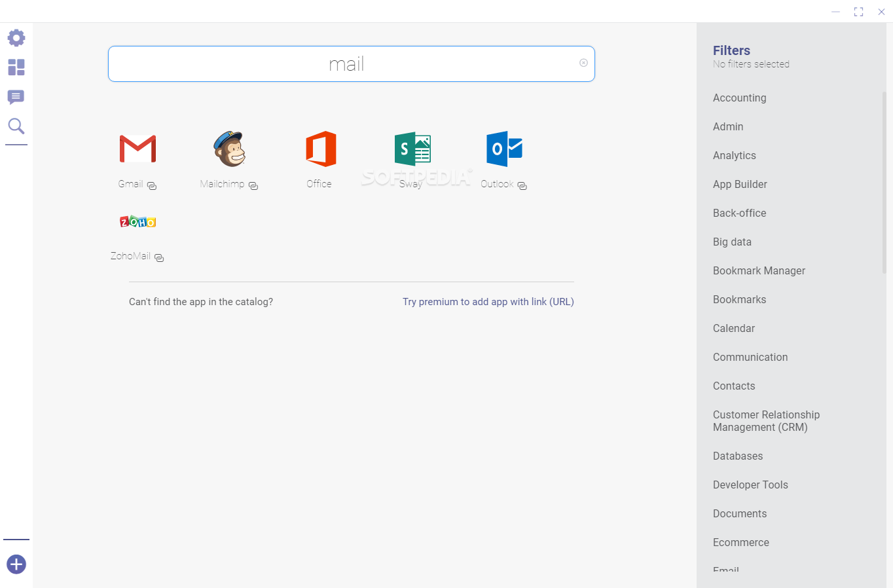Select the Sway app icon
893x588 pixels.
pyautogui.click(x=412, y=149)
